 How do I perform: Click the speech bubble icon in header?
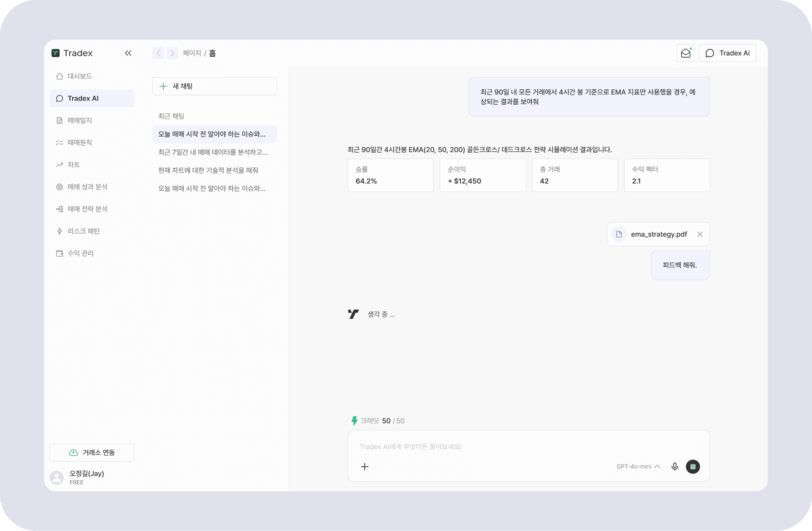point(710,53)
